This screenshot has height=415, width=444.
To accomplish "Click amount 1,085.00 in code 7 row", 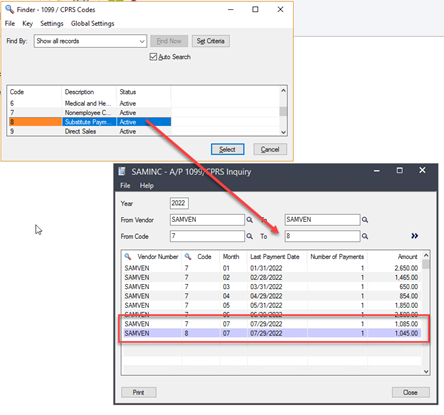I will point(406,324).
